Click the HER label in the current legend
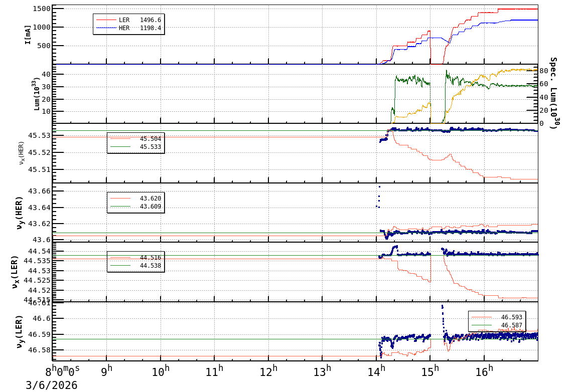 tap(124, 28)
